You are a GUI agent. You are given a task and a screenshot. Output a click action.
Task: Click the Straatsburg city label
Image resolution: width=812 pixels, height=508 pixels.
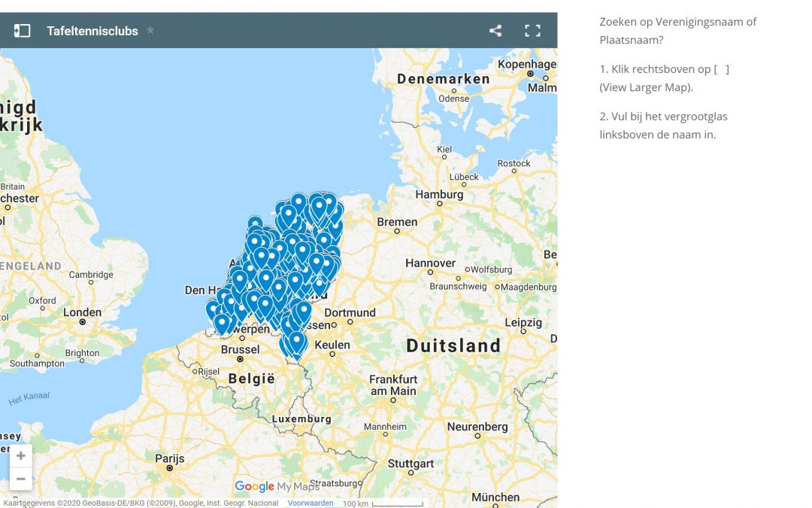[x=335, y=483]
